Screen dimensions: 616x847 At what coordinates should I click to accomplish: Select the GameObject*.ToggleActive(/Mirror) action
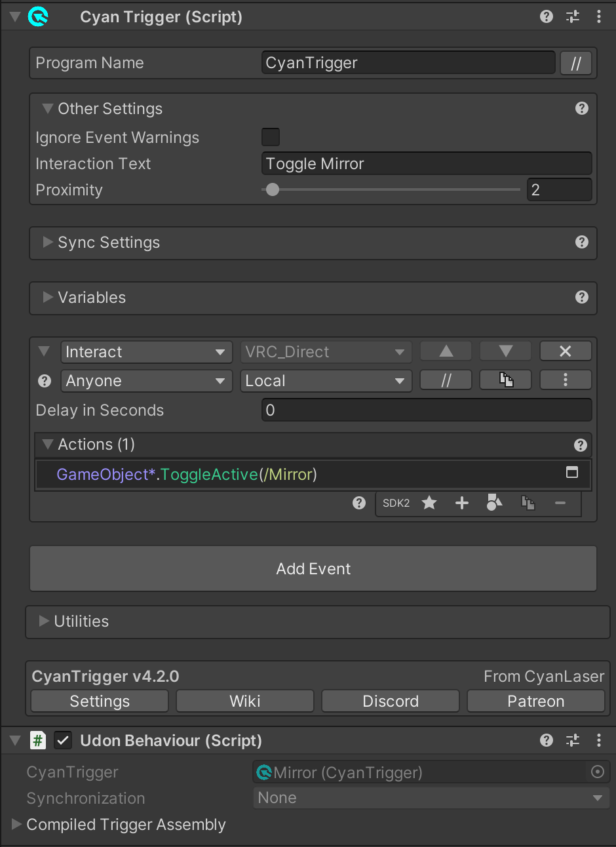tap(313, 474)
